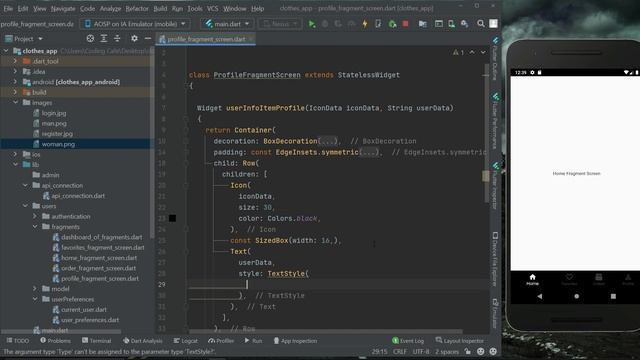Open the VCS menu

212,8
